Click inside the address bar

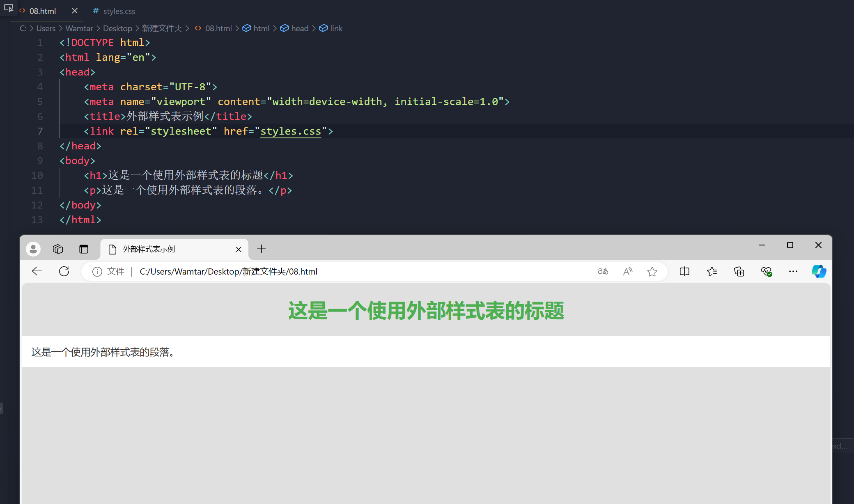tap(370, 271)
